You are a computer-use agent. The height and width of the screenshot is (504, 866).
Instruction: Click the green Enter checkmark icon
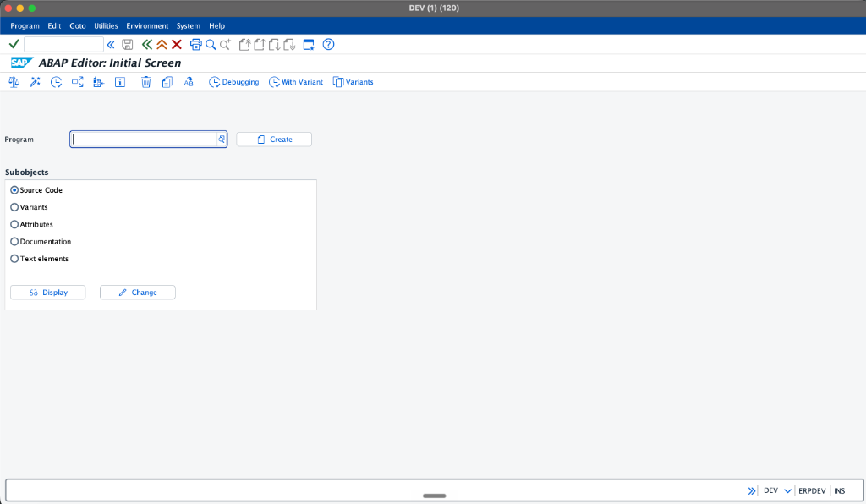tap(14, 44)
